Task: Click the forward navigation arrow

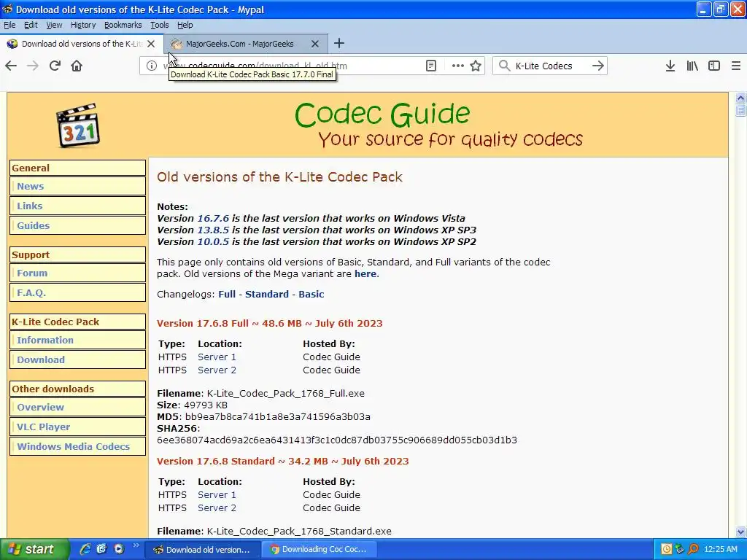Action: pos(33,66)
